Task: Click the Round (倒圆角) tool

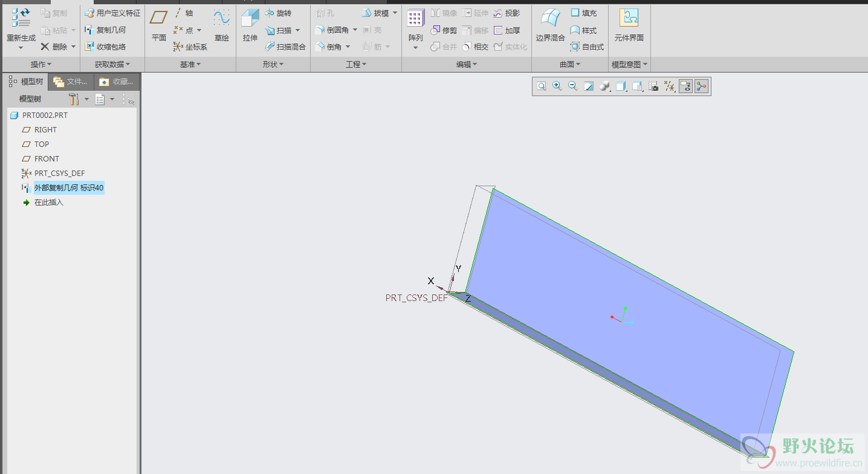Action: click(x=332, y=30)
